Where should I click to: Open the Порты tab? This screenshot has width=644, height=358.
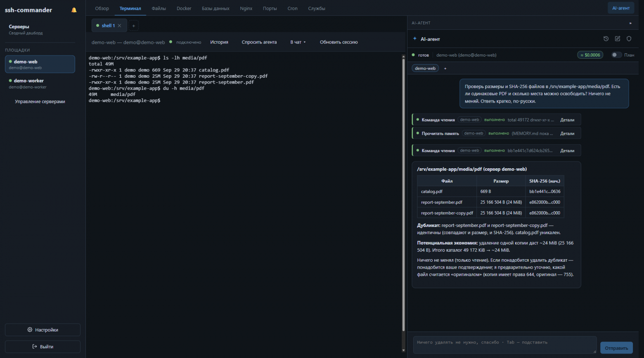(x=270, y=8)
